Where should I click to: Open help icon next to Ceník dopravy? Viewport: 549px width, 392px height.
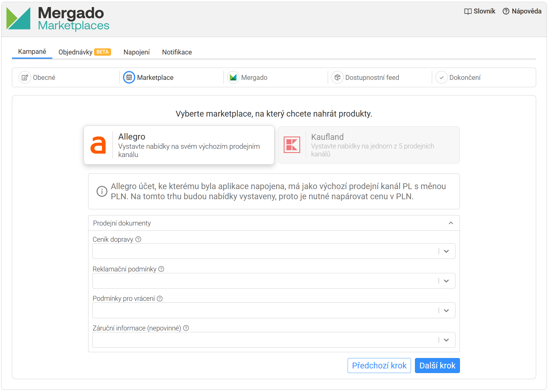138,239
